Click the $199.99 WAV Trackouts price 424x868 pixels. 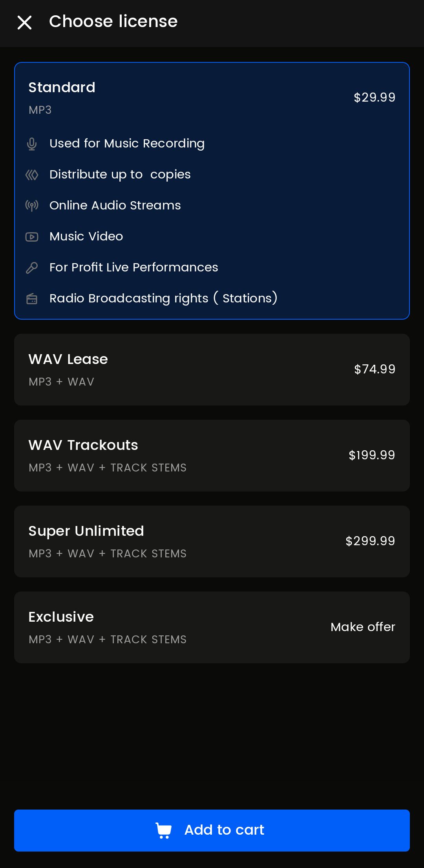point(372,455)
